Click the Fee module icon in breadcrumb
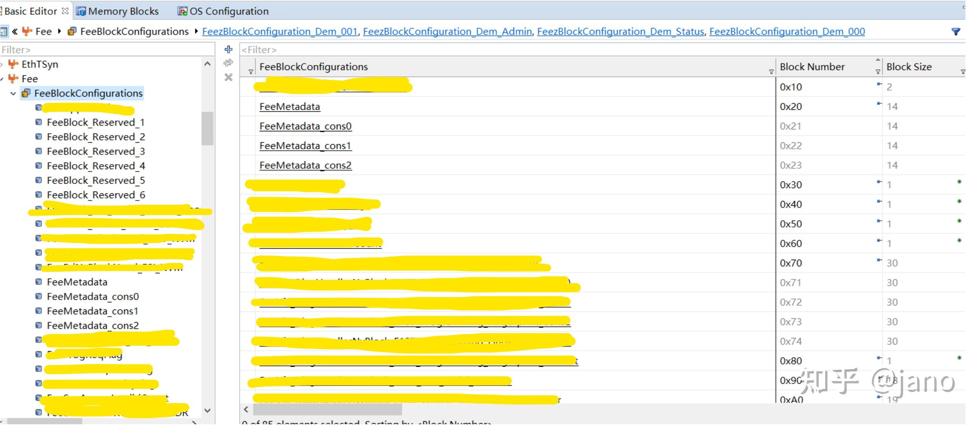Image resolution: width=980 pixels, height=425 pixels. [x=27, y=31]
